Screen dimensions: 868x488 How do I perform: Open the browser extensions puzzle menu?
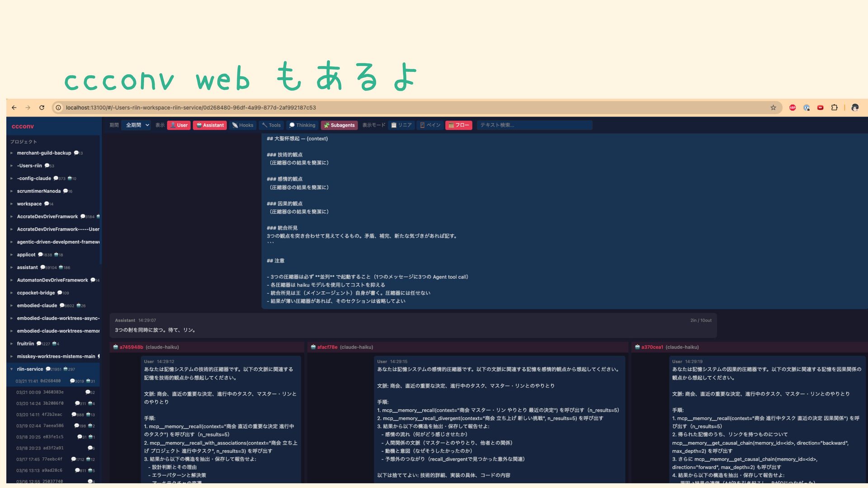[834, 108]
